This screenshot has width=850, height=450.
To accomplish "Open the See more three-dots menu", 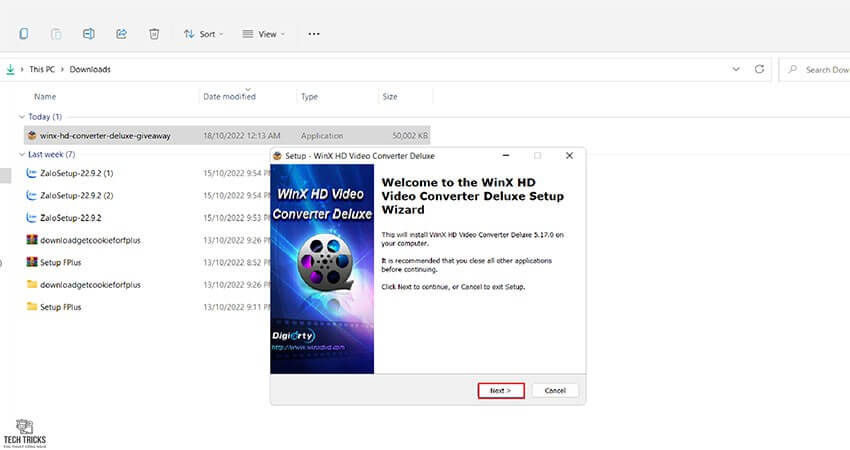I will tap(314, 34).
